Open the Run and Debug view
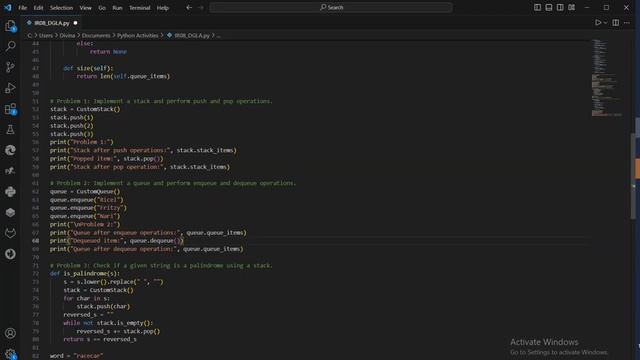The image size is (640, 360). point(10,88)
